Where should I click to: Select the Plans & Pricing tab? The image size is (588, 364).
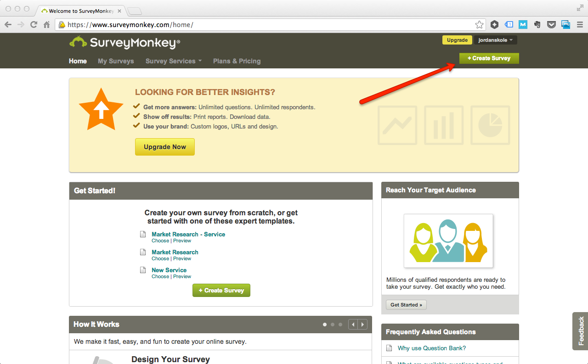237,61
